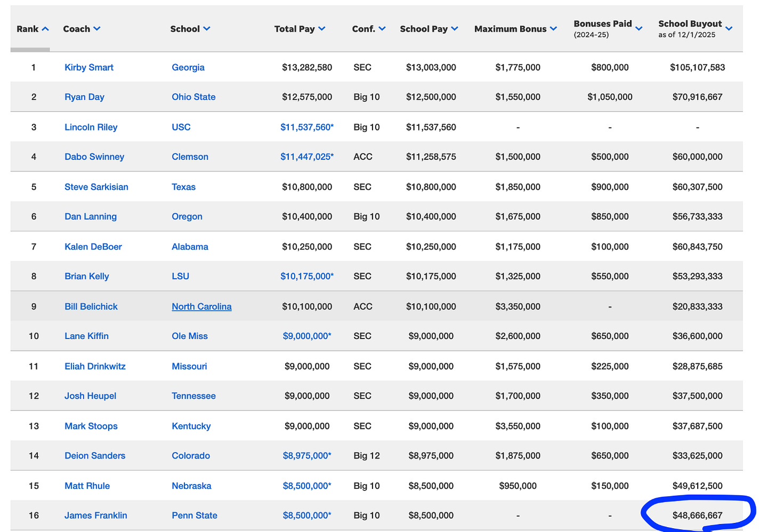This screenshot has width=776, height=532.
Task: Open Alabama school link
Action: pos(190,247)
